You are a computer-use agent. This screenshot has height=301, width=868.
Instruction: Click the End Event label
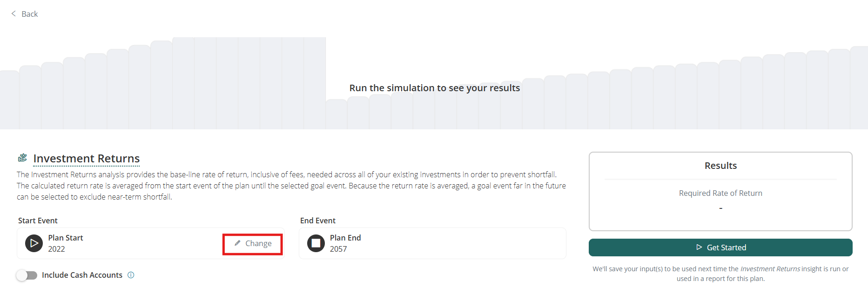(318, 221)
